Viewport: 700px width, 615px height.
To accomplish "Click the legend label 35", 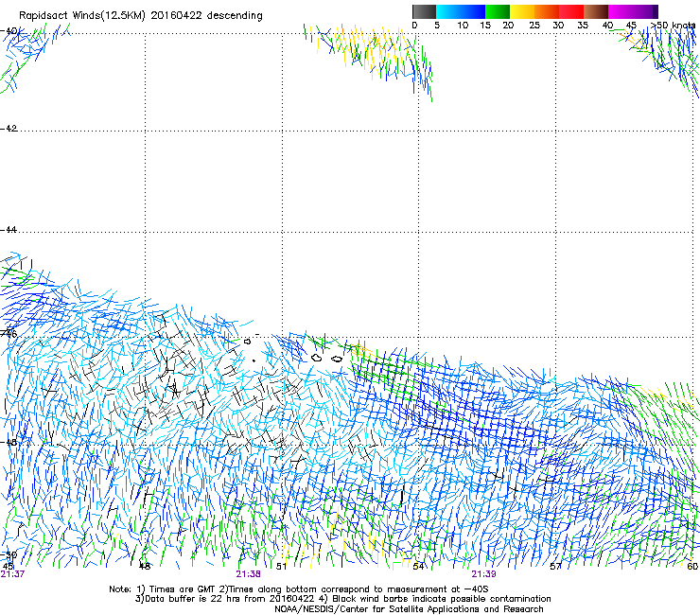I will pos(583,26).
